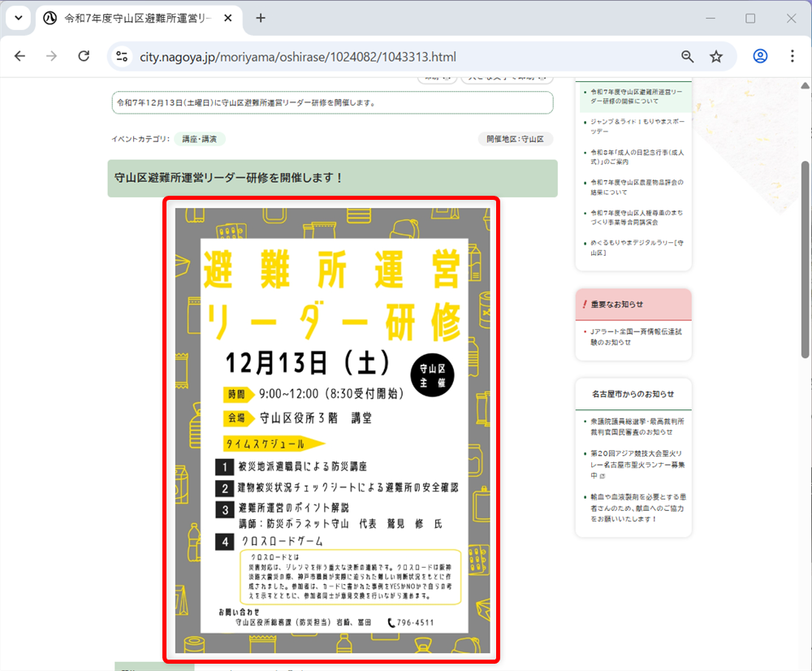The height and width of the screenshot is (671, 812).
Task: Open a new tab with the plus icon
Action: (x=260, y=16)
